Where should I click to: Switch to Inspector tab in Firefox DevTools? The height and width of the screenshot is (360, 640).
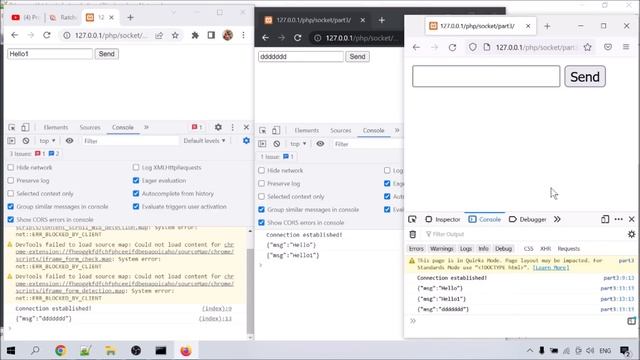tap(443, 220)
